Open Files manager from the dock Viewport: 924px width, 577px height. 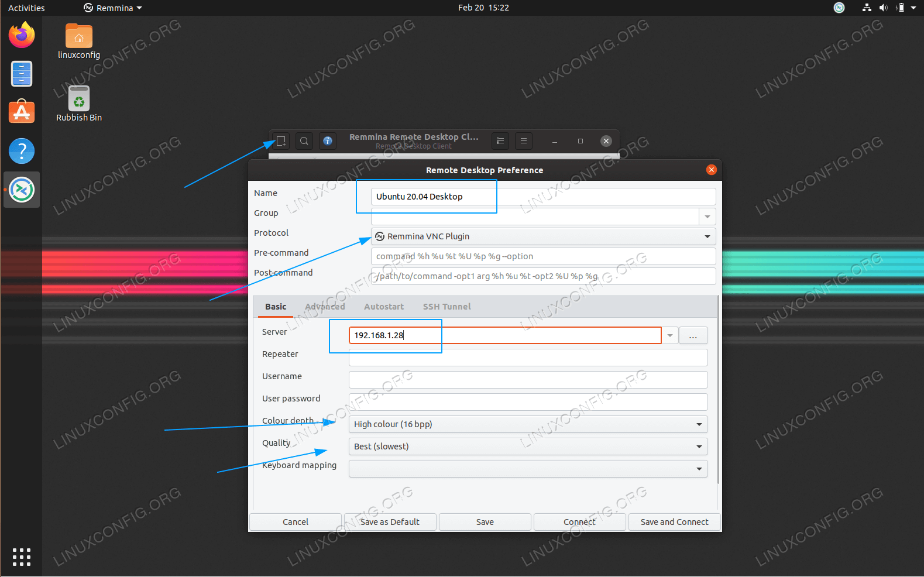point(22,74)
